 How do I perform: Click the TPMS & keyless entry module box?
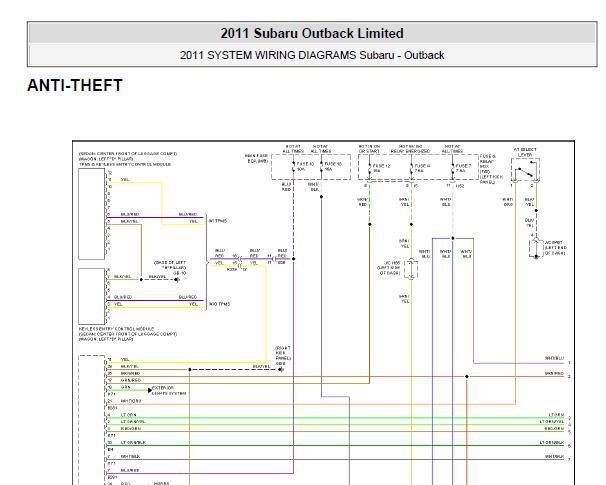[x=92, y=214]
